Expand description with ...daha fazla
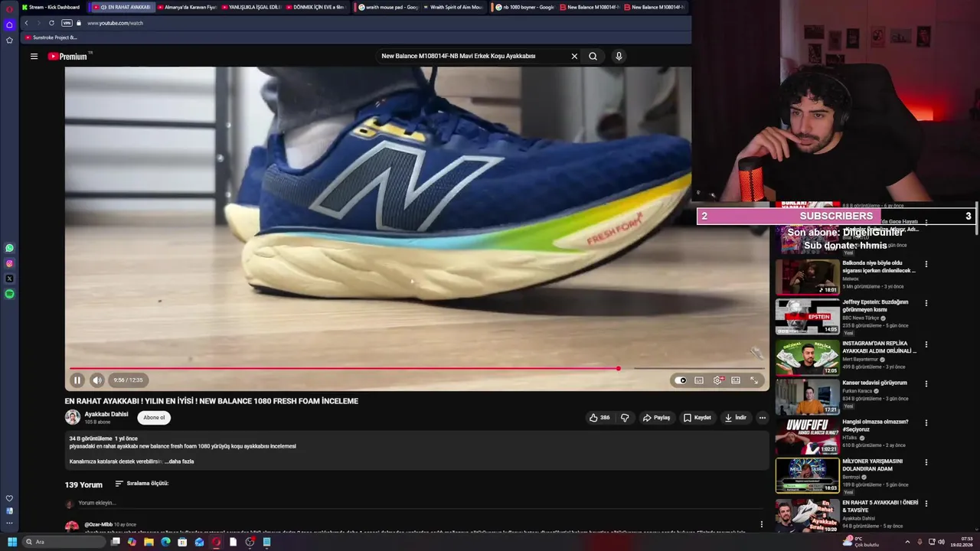Image resolution: width=980 pixels, height=551 pixels. point(179,461)
